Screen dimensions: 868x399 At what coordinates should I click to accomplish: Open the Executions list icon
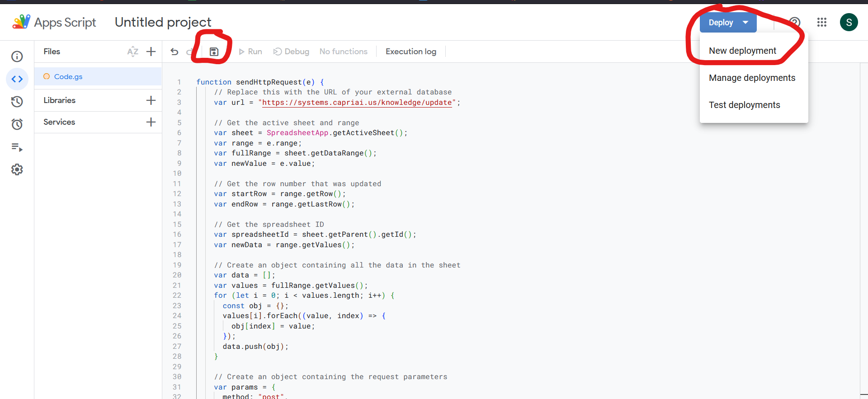[x=17, y=147]
